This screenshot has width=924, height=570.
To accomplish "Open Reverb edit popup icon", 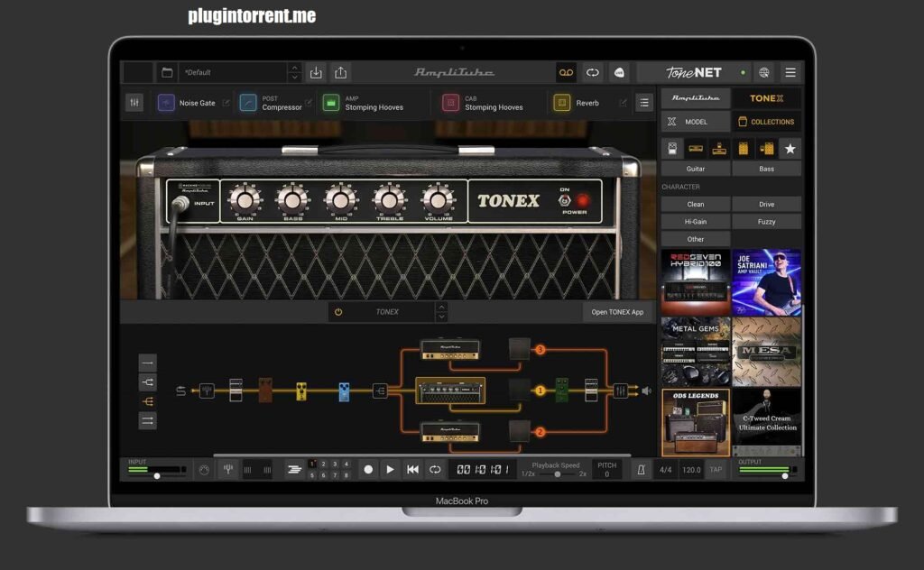I will (623, 103).
